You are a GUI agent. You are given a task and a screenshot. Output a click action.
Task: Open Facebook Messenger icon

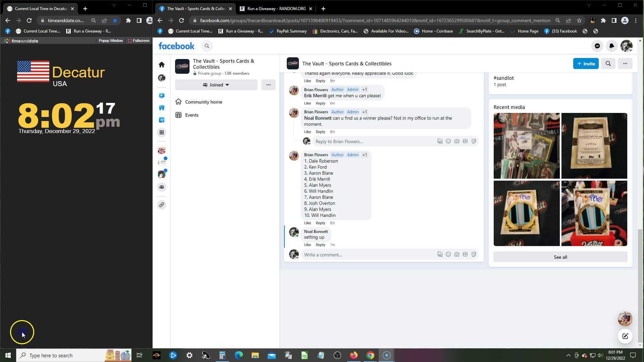[x=597, y=46]
